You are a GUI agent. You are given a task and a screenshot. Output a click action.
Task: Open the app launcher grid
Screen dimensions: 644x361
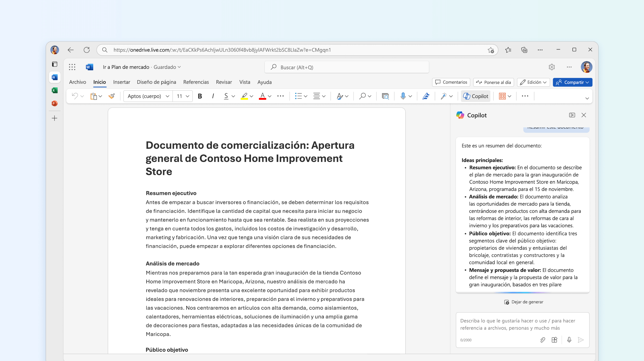click(x=72, y=67)
